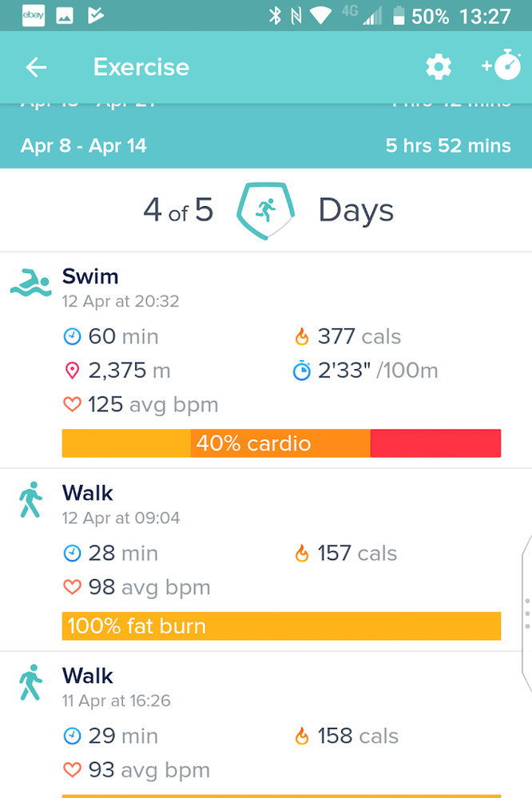Start new exercise with stopwatch icon
Screen dimensions: 532x798
click(x=502, y=67)
